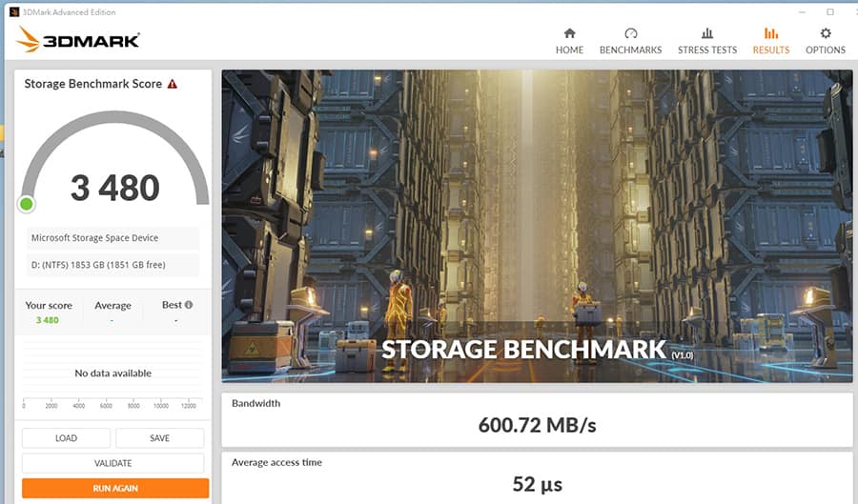Click the green Your score value 3 480

pos(48,320)
